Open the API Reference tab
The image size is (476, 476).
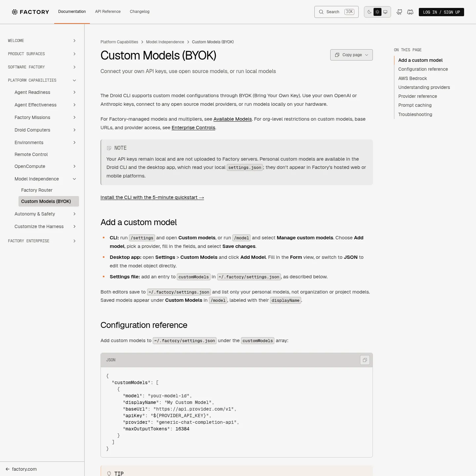pyautogui.click(x=108, y=12)
